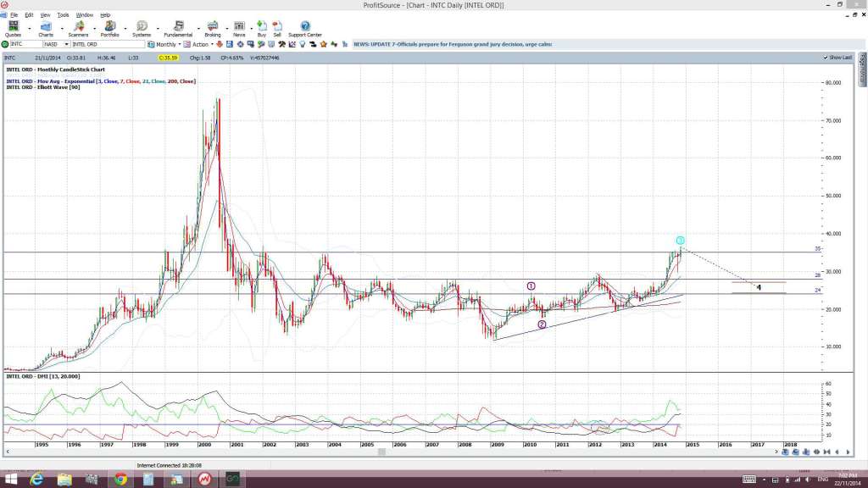The height and width of the screenshot is (488, 868).
Task: Expand the Fundamental button dropdown arrow
Action: pos(198,28)
